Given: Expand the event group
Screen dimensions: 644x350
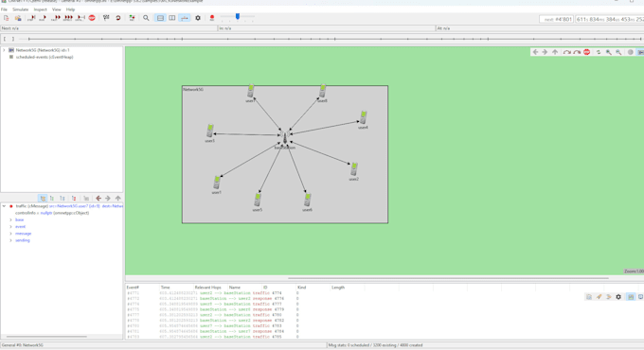Looking at the screenshot, I should (11, 227).
